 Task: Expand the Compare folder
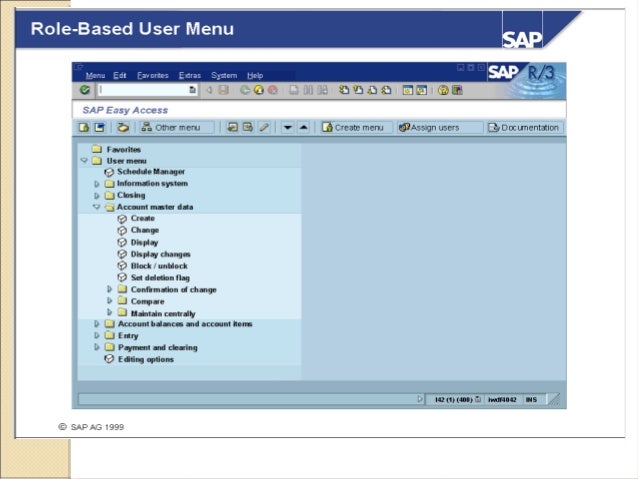point(109,301)
